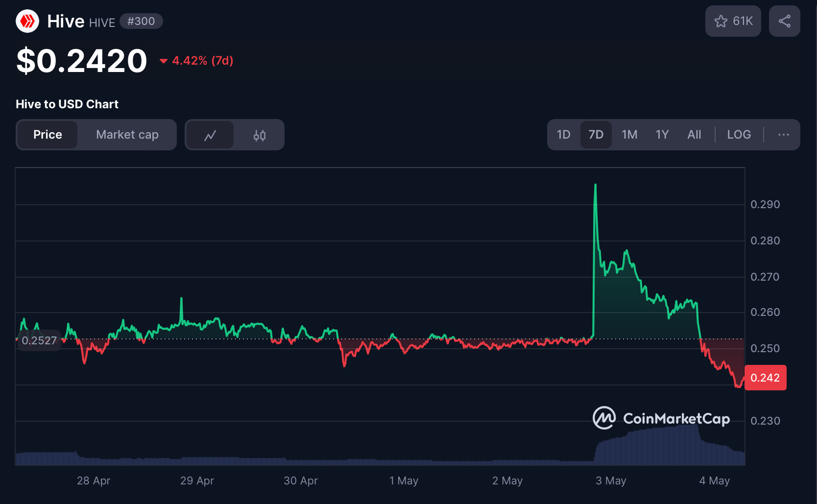Open the share icon button
Viewport: 817px width, 504px height.
coord(784,21)
